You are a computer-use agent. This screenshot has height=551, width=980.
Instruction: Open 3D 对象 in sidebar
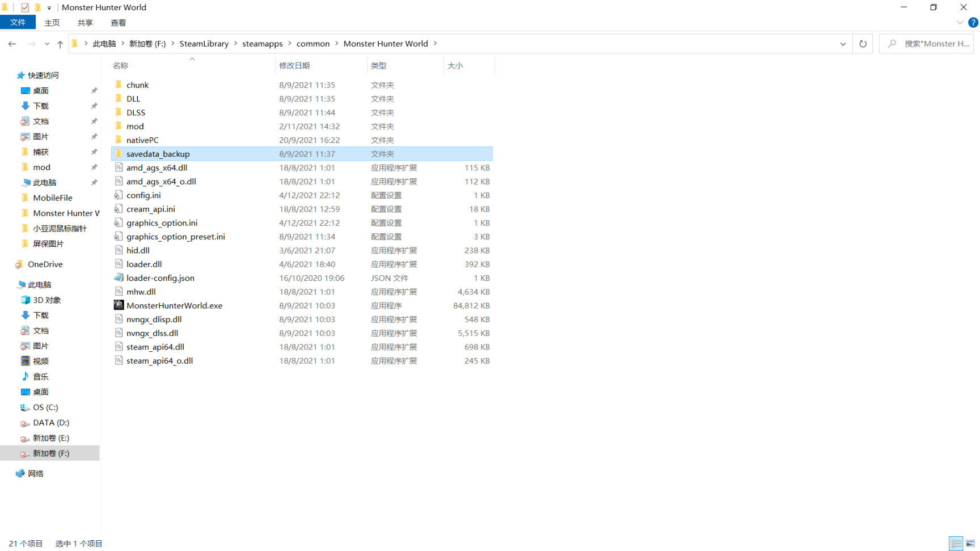click(47, 300)
